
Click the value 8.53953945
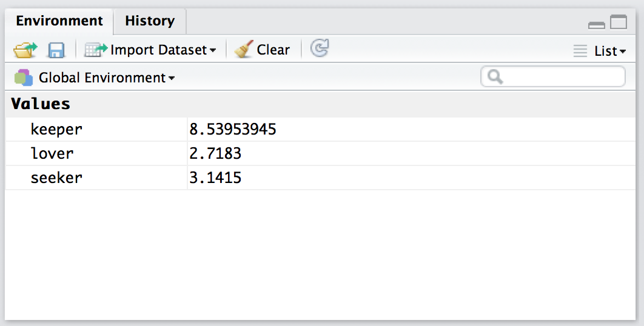(233, 129)
